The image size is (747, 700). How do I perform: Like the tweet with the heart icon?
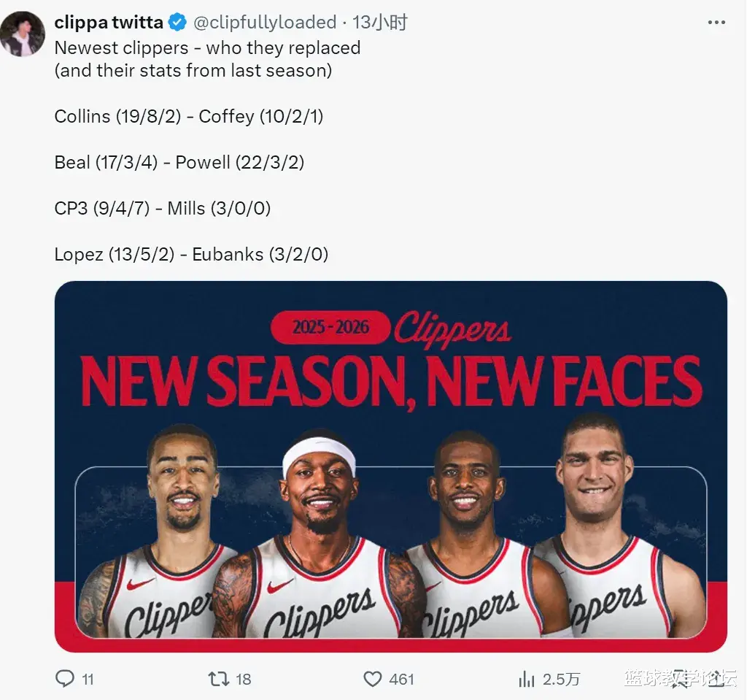(373, 679)
